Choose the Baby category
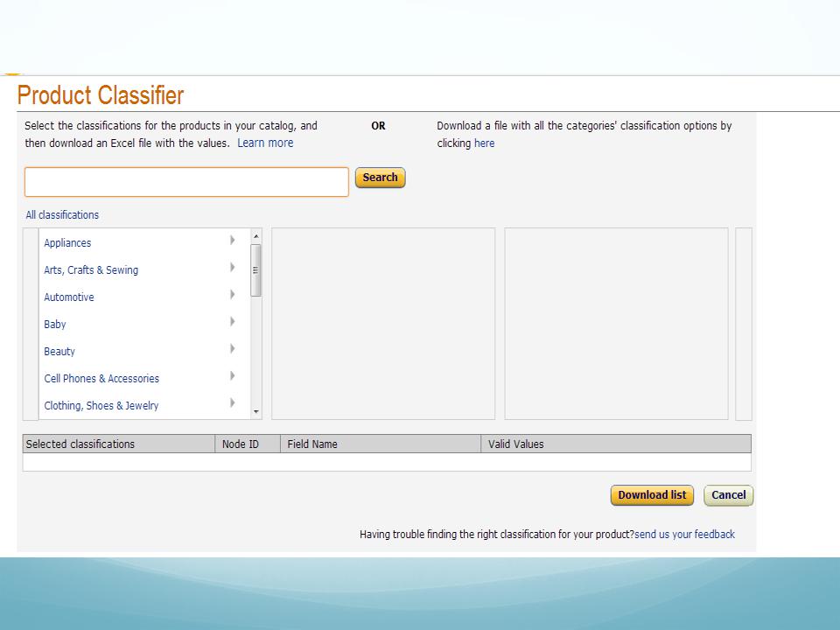 [x=54, y=324]
